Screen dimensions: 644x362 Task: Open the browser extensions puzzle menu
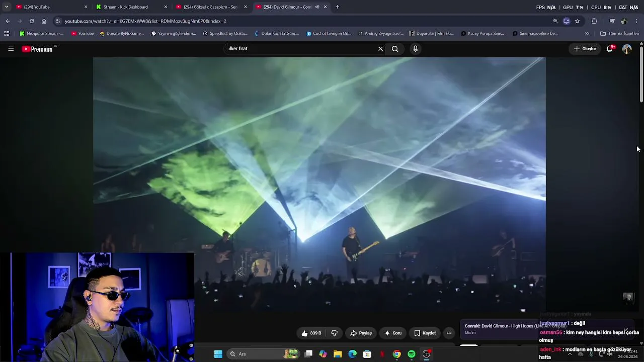[594, 21]
